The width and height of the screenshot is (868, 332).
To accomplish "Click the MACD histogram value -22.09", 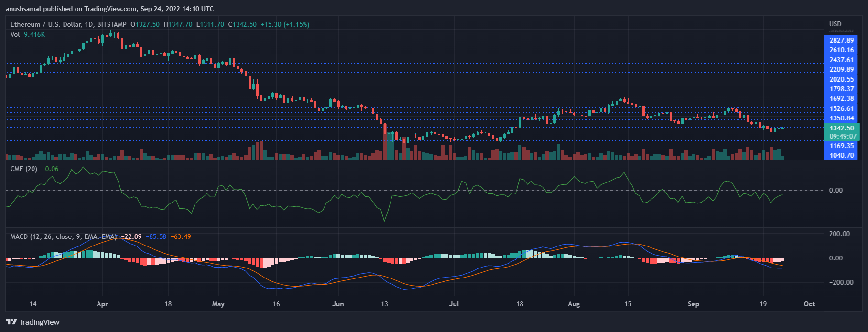I will point(131,236).
